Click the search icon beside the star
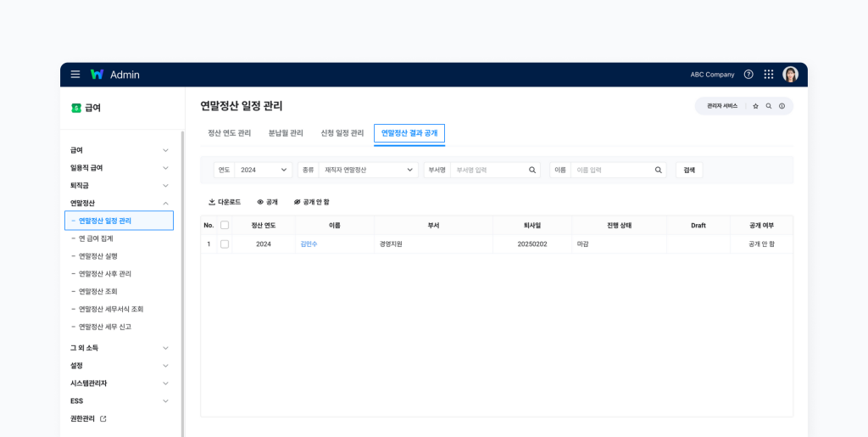This screenshot has height=437, width=868. pyautogui.click(x=769, y=106)
